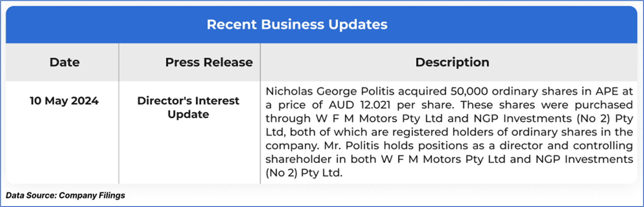Click the 10 May 2024 date cell
This screenshot has width=644, height=207.
[x=64, y=101]
